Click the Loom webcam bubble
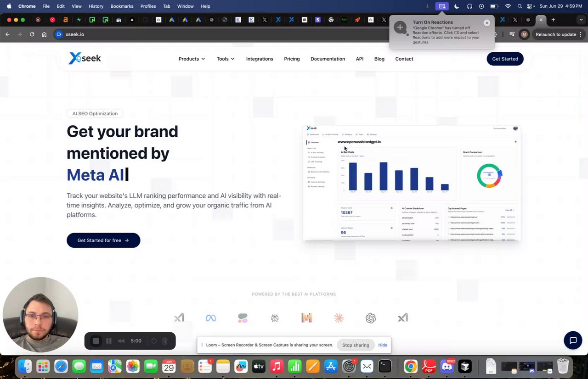Viewport: 588px width, 379px height. point(40,315)
